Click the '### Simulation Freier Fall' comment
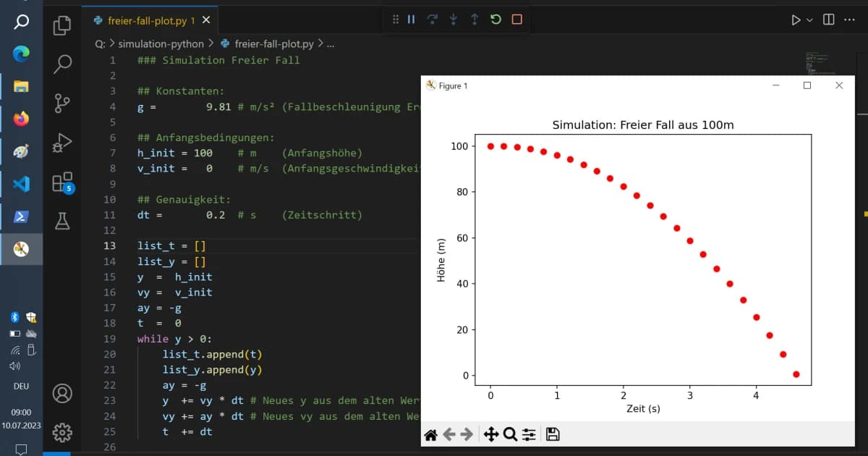Screen dimensions: 868x456 (218, 60)
